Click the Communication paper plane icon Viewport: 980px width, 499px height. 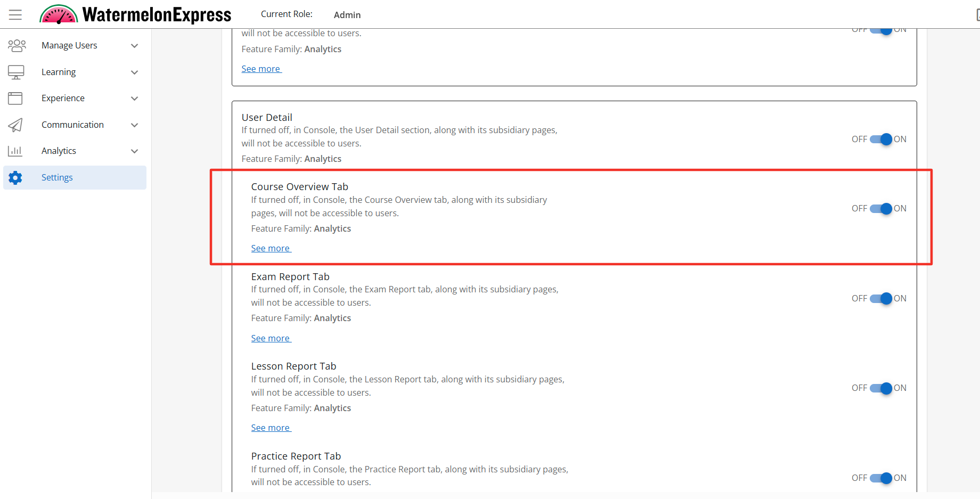coord(15,125)
